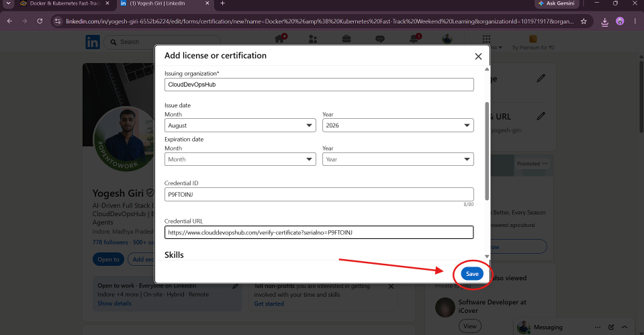Viewport: 644px width, 335px height.
Task: Open the Jobs briefcase icon
Action: click(347, 39)
